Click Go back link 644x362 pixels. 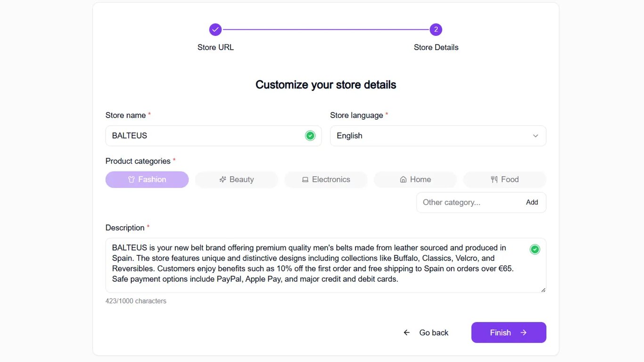click(x=426, y=333)
